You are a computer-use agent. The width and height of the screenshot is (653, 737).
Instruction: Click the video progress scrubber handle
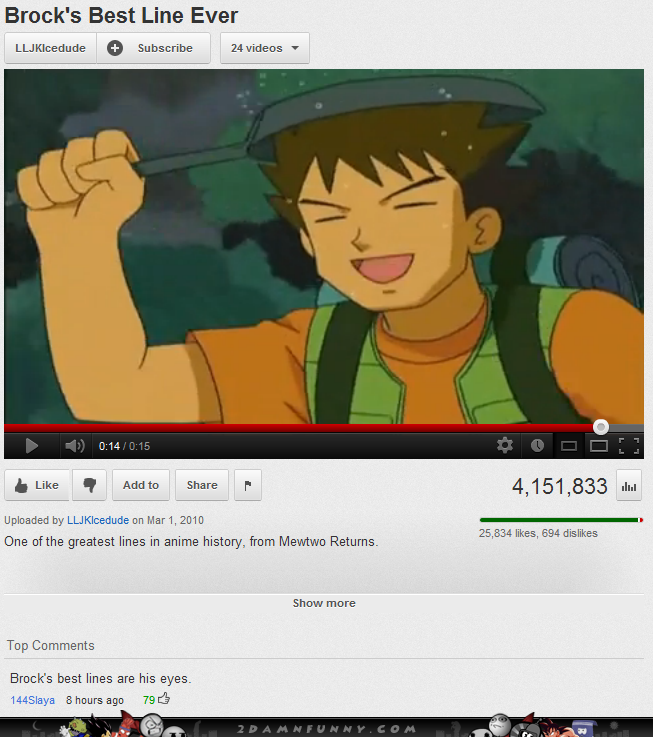(600, 427)
